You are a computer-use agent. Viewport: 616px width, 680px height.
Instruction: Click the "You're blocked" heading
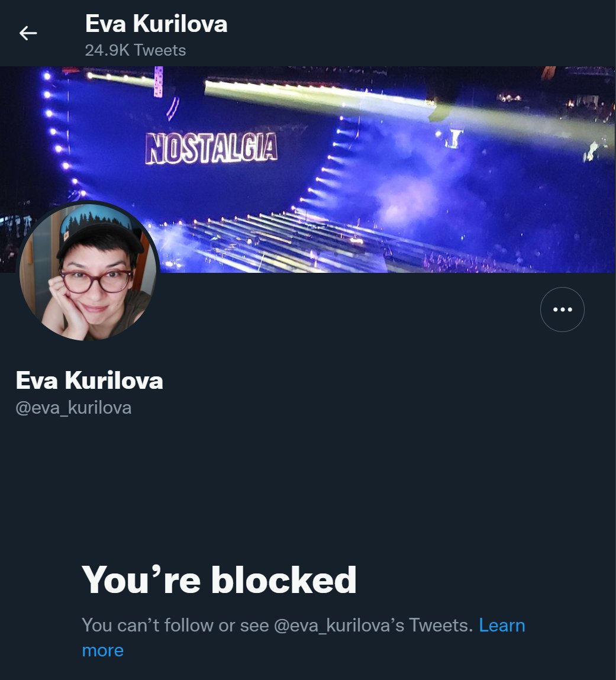(219, 580)
